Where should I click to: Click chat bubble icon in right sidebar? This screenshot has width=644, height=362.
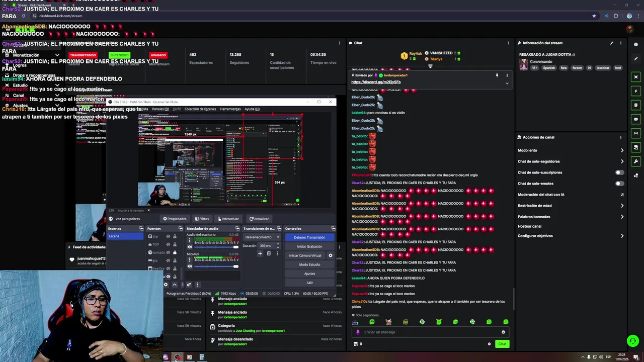point(636,119)
